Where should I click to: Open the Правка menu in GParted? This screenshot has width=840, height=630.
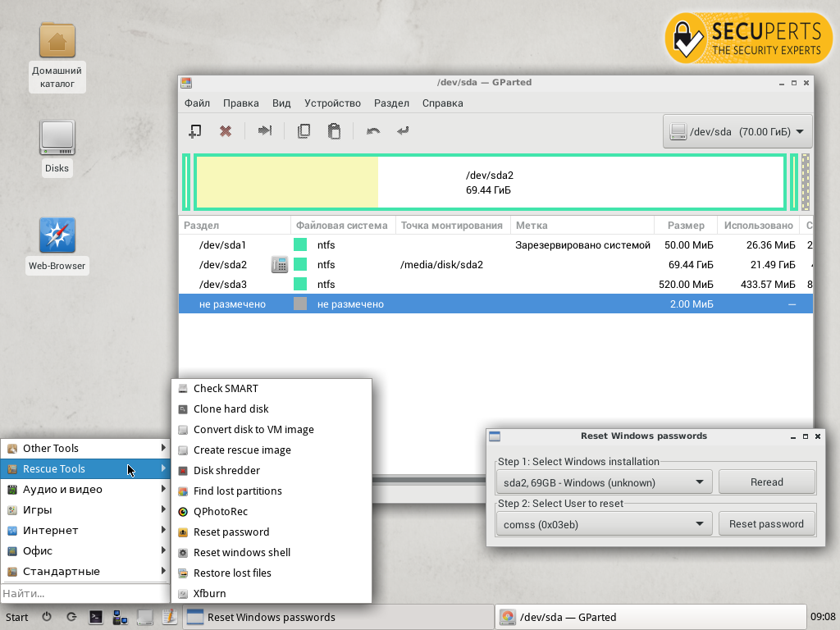point(241,103)
